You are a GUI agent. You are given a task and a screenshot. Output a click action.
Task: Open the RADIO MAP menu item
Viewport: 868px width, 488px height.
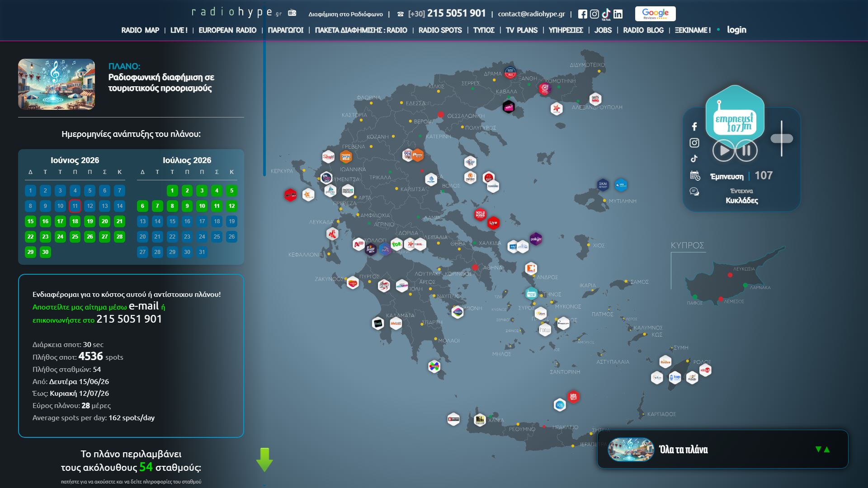pyautogui.click(x=140, y=30)
